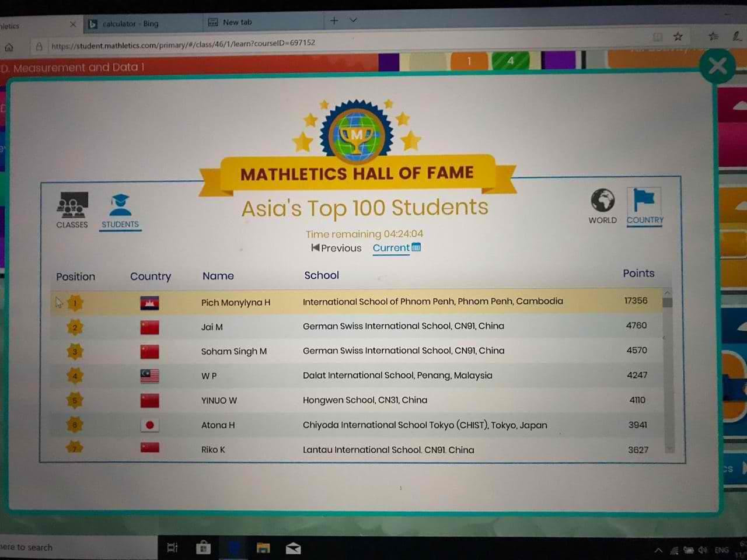
Task: Click the Malaysia flag beside W P
Action: click(149, 376)
